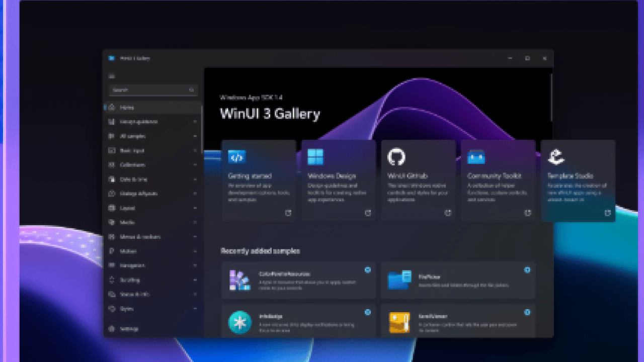Viewport: 644px width, 362px height.
Task: Open the ScrollViewer sample tile icon
Action: click(399, 323)
